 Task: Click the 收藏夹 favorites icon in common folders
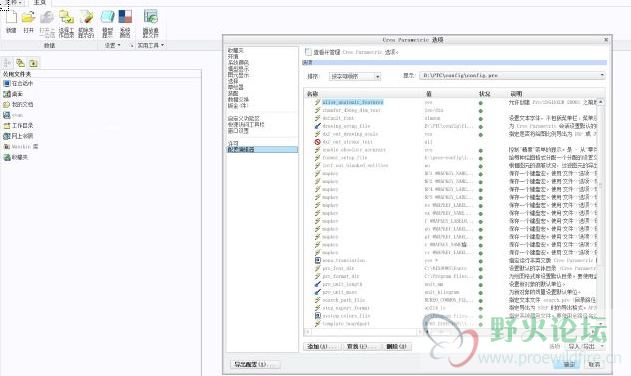click(6, 157)
